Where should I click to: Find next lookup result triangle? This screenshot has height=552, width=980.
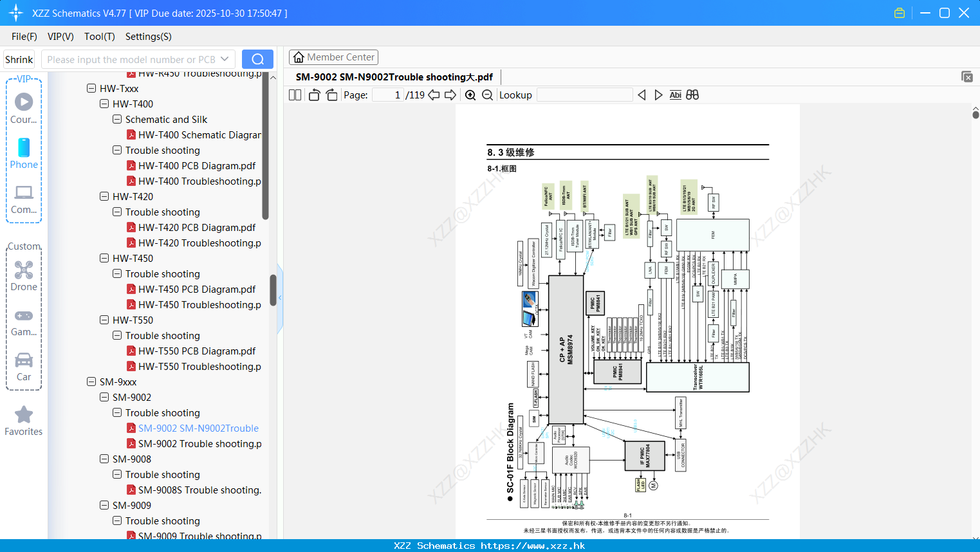tap(658, 95)
